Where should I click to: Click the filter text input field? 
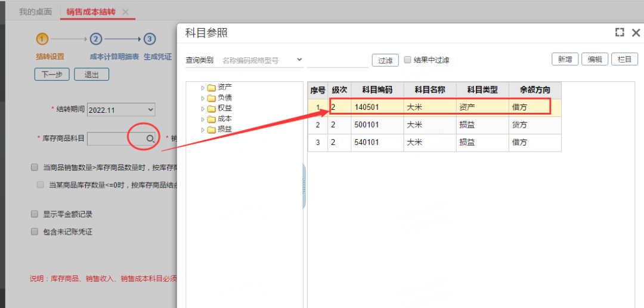click(338, 60)
